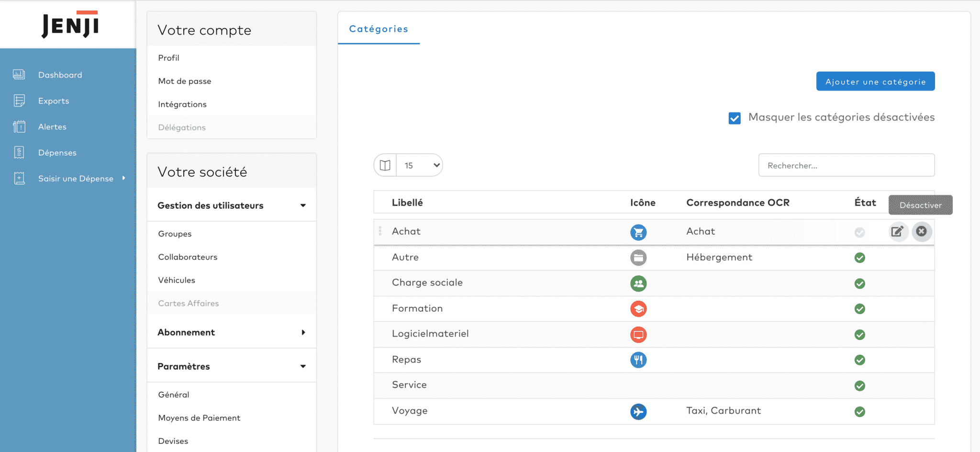980x452 pixels.
Task: Open the rows per page dropdown showing 15
Action: [420, 165]
